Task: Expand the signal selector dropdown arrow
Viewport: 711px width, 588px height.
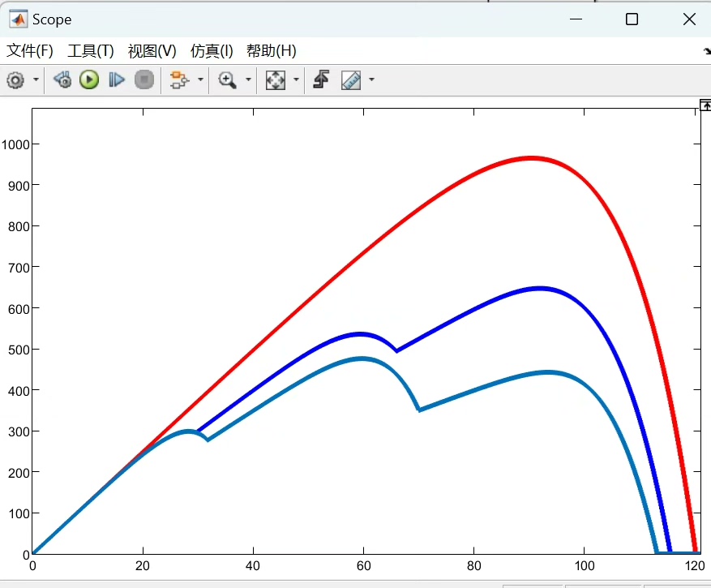Action: 200,79
